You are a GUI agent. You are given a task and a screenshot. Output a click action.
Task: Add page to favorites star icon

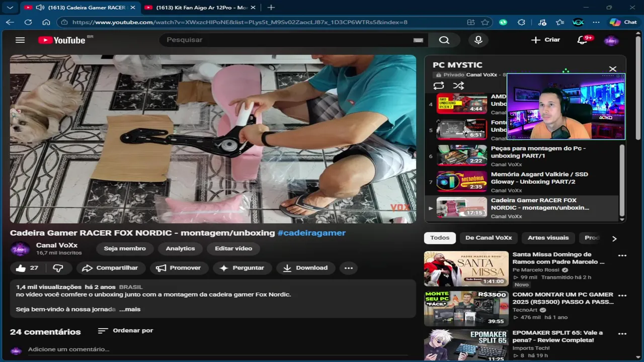coord(485,22)
